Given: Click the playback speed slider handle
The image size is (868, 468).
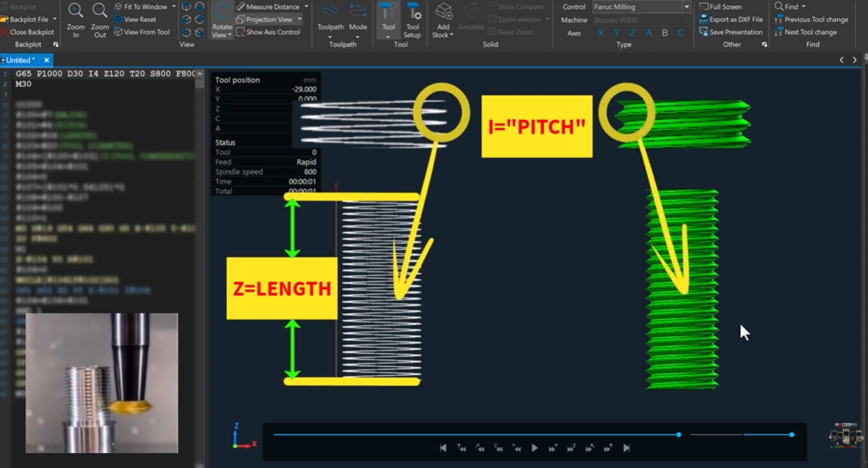Looking at the screenshot, I should [x=792, y=434].
